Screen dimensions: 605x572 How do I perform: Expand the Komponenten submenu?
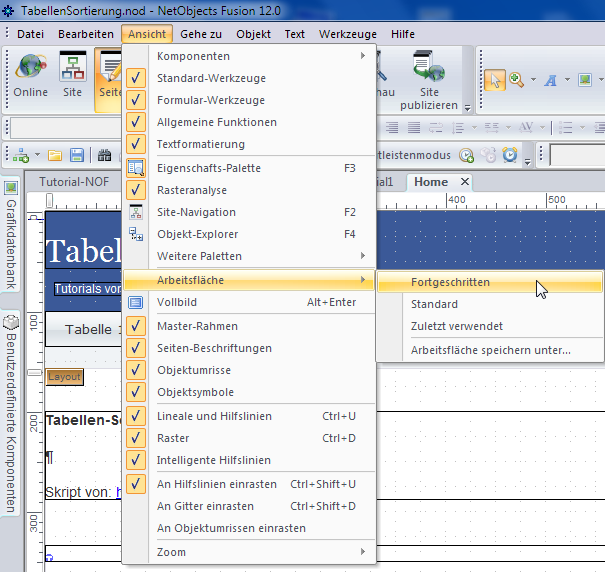(x=193, y=56)
